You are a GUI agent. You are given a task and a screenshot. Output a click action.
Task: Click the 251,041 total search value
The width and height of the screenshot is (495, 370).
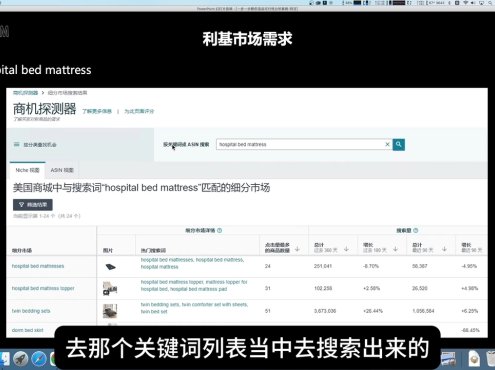tap(323, 266)
